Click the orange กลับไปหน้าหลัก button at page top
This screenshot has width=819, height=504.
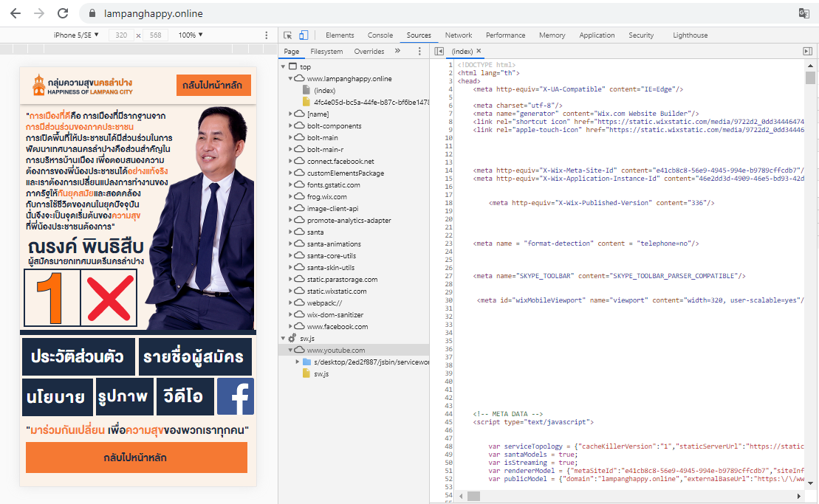213,86
